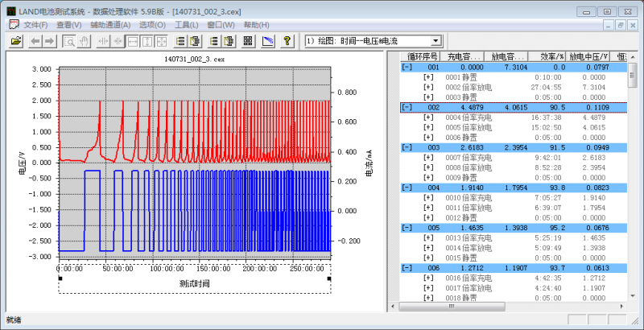
Task: Click the LAND application icon in title bar
Action: coord(11,11)
